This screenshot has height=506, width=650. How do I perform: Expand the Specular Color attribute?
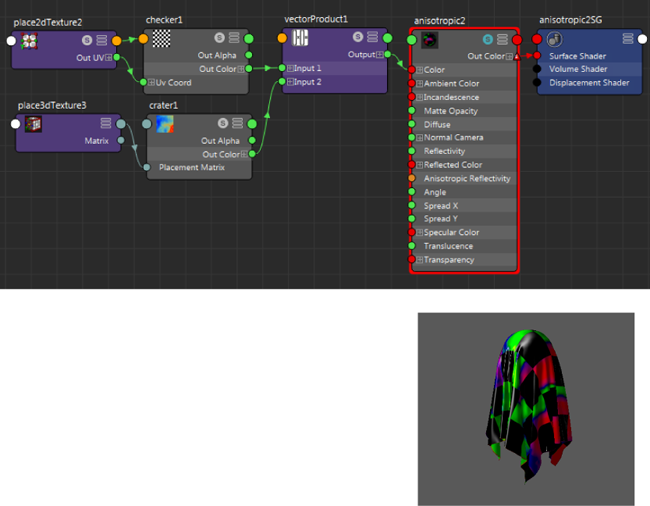pos(420,232)
